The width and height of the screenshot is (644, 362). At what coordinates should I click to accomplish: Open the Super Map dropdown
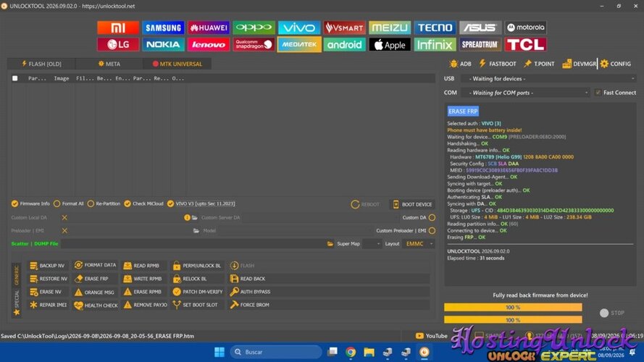click(x=372, y=244)
